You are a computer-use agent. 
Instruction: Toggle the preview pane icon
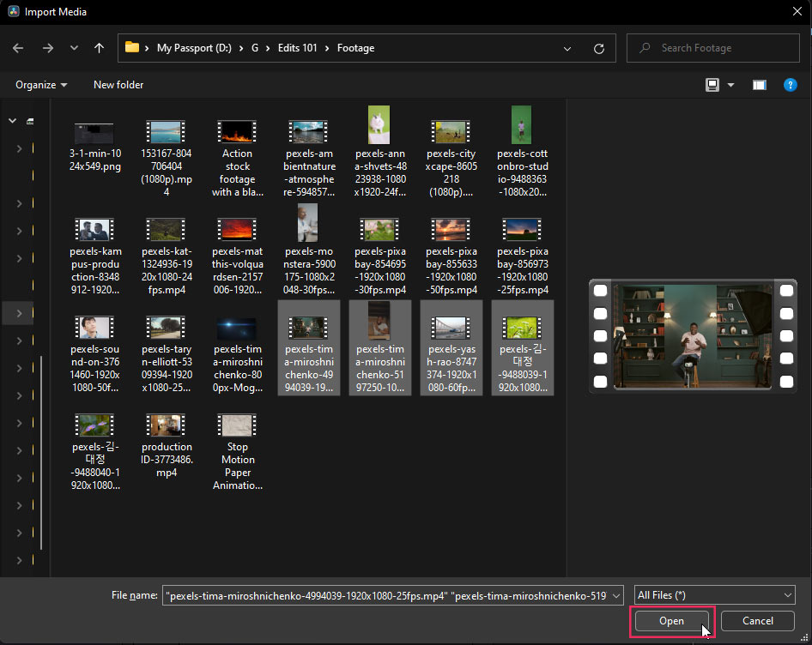pyautogui.click(x=759, y=85)
